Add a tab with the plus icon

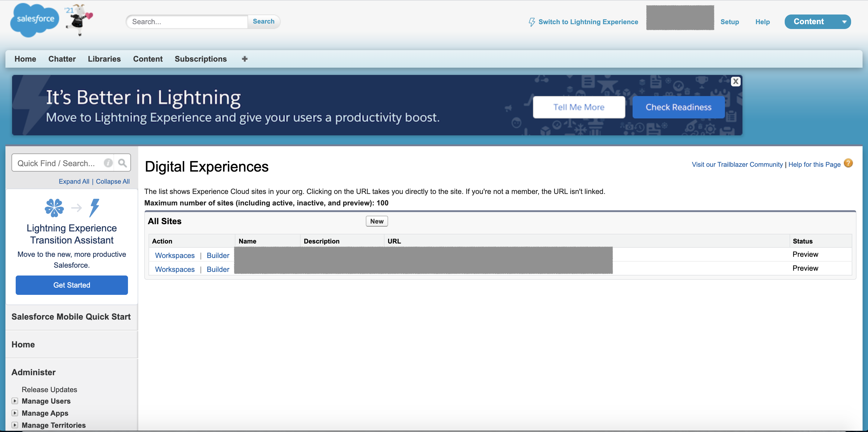tap(245, 59)
